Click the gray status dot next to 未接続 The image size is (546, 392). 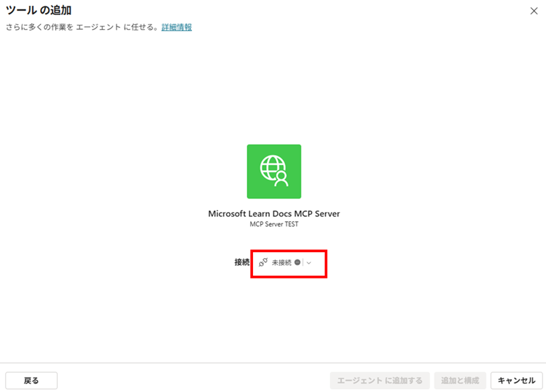pyautogui.click(x=297, y=262)
